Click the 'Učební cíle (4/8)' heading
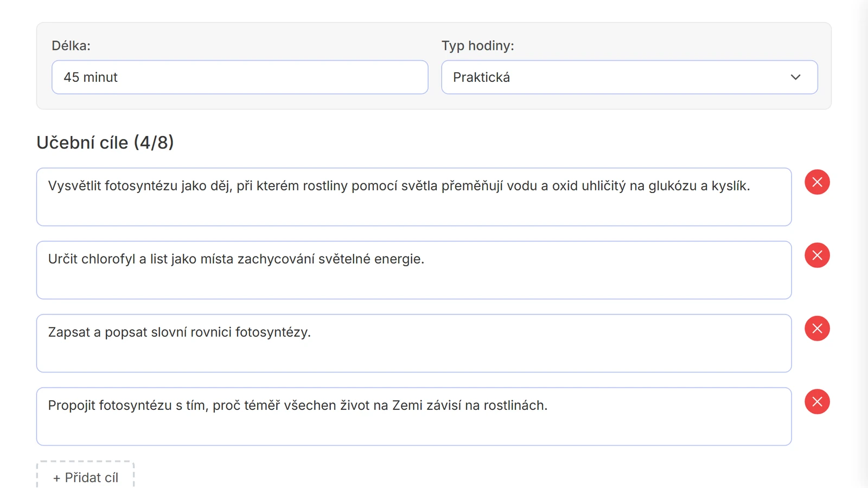 [105, 143]
